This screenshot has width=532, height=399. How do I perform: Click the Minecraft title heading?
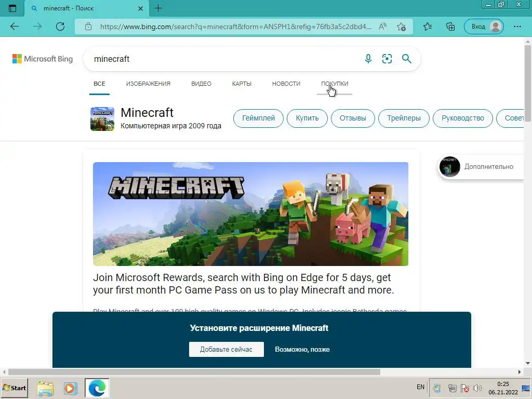pyautogui.click(x=147, y=113)
